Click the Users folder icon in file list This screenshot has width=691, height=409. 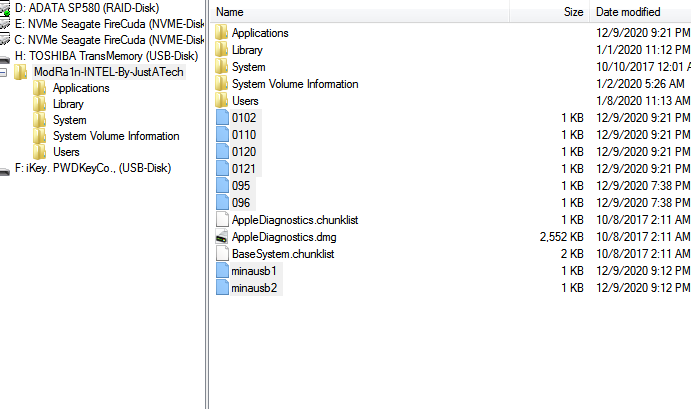pos(222,101)
